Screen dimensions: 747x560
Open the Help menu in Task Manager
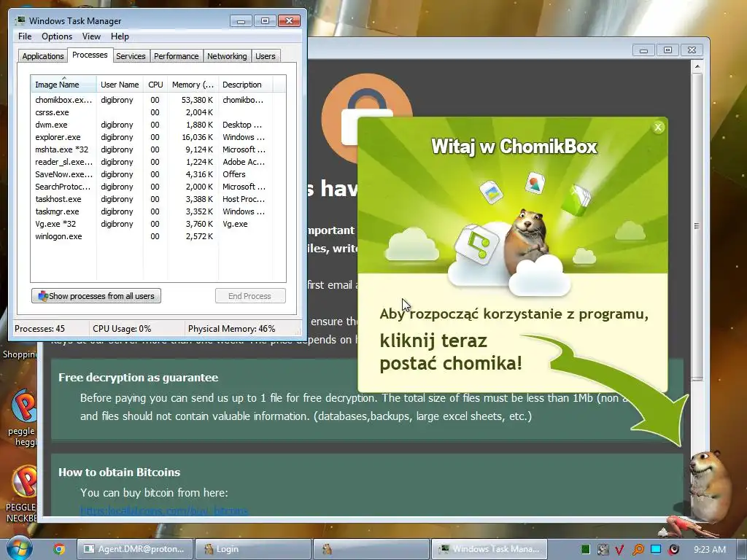(120, 36)
